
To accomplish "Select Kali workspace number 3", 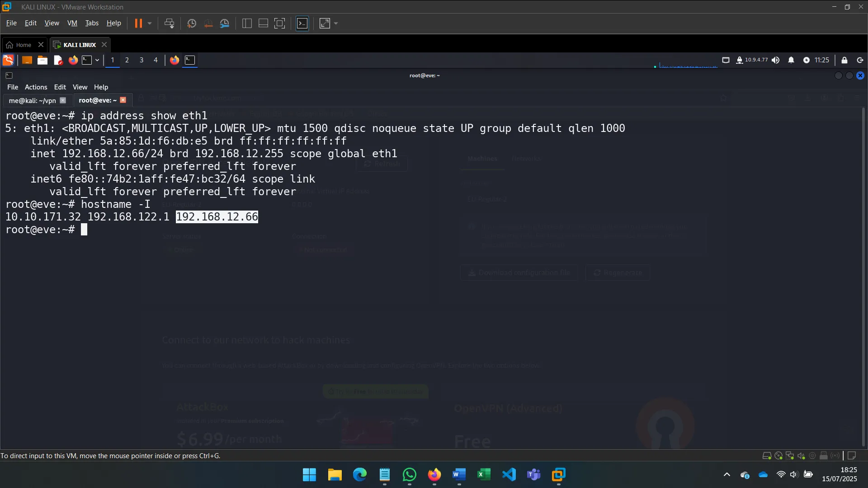I will tap(142, 60).
